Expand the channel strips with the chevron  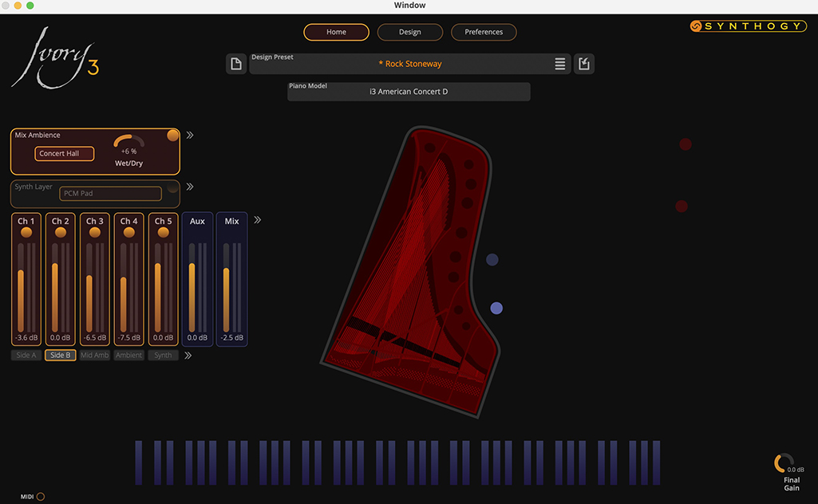(257, 219)
